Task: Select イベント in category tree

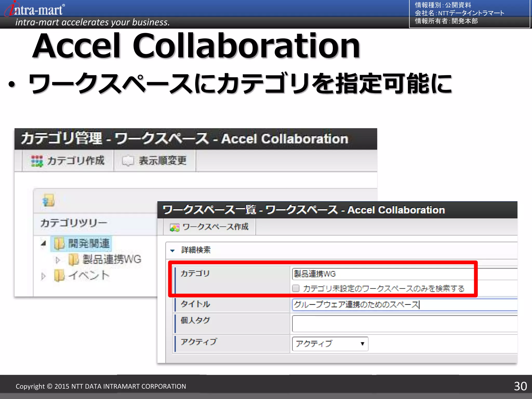Action: click(89, 275)
